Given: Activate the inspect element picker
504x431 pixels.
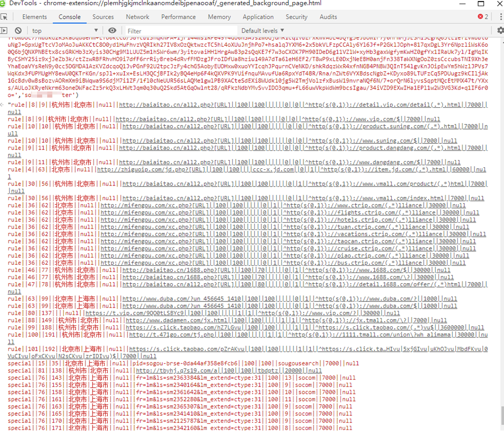Looking at the screenshot, I should point(4,17).
